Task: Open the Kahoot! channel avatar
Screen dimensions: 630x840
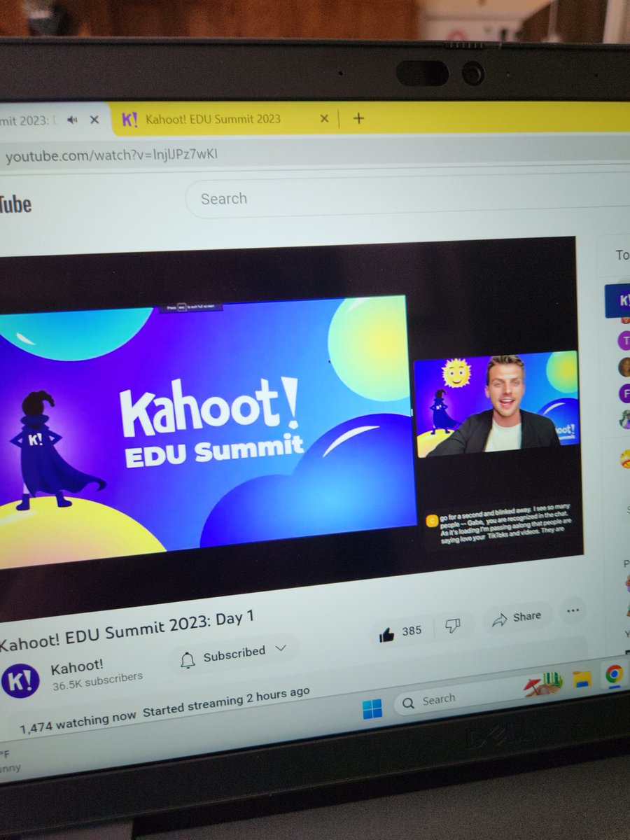Action: pyautogui.click(x=20, y=682)
